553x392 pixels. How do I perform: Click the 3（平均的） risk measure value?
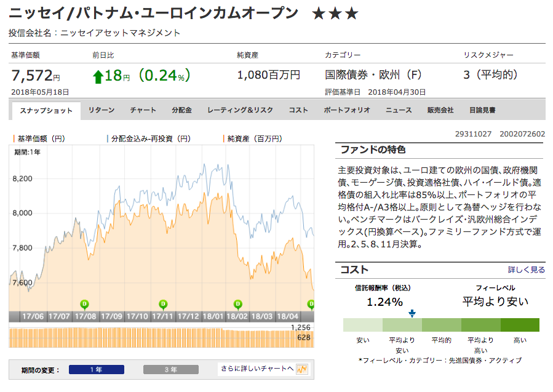(491, 75)
